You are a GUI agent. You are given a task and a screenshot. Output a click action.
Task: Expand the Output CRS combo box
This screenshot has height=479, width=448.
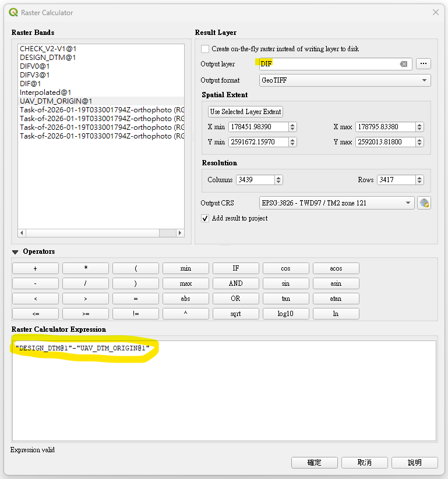pos(337,203)
